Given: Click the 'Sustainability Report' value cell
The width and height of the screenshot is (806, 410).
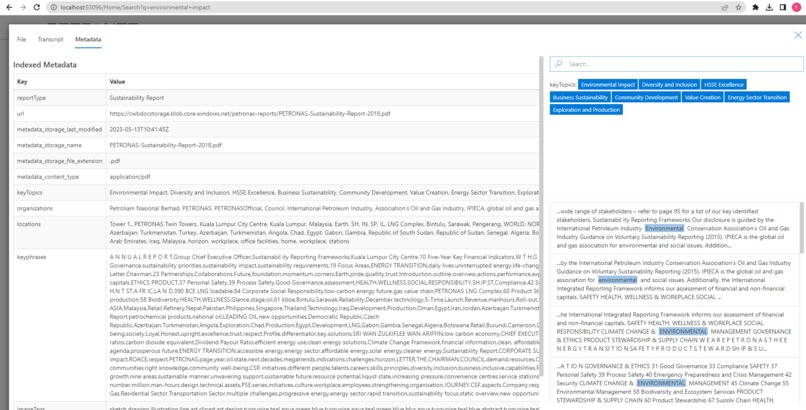Looking at the screenshot, I should (322, 98).
